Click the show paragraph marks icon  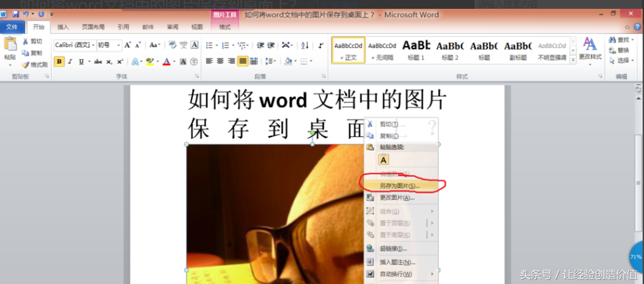[x=321, y=45]
